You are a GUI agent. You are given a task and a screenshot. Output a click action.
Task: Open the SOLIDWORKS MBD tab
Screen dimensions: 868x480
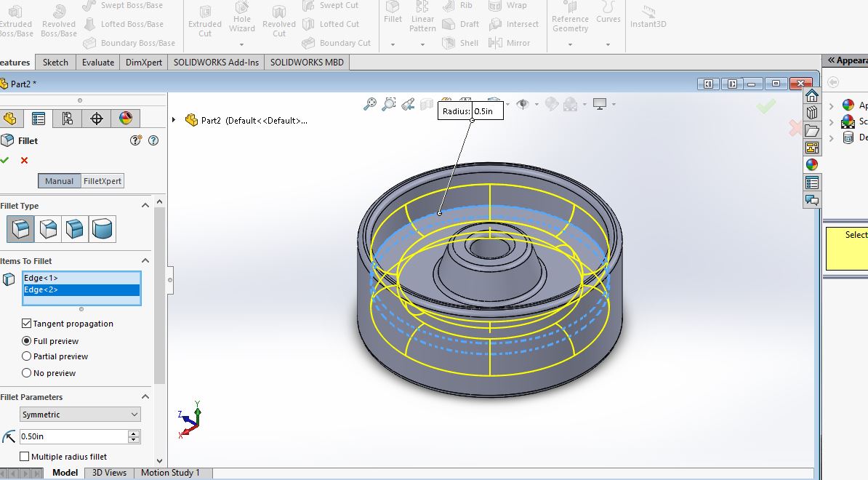[x=307, y=62]
